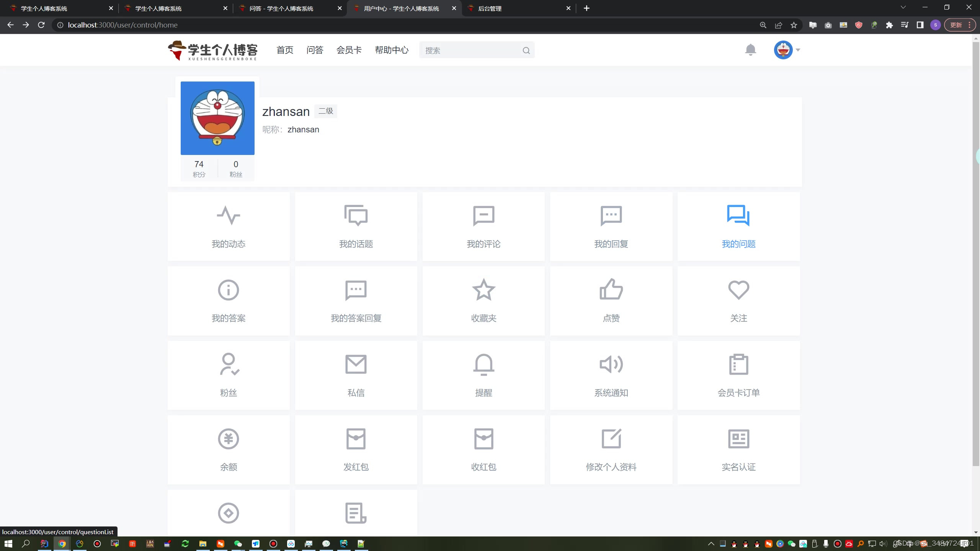The height and width of the screenshot is (551, 980).
Task: Click the search magnifier icon
Action: tap(526, 51)
